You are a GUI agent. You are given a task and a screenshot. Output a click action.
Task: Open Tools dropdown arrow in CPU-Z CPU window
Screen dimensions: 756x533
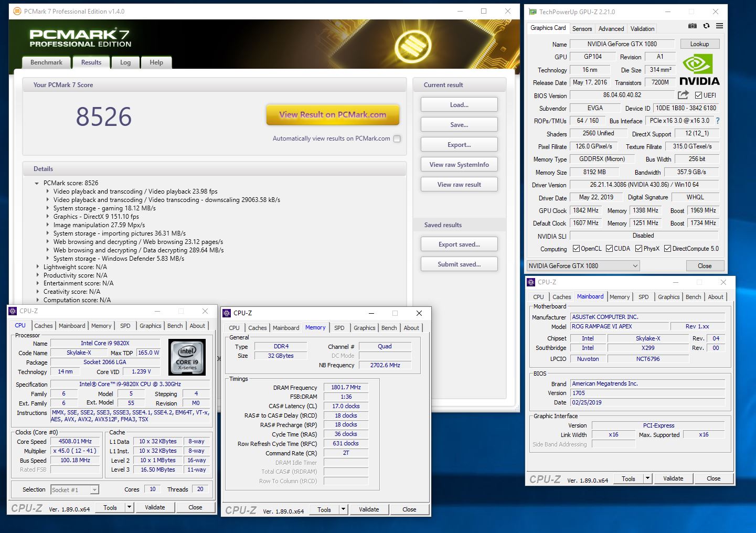pyautogui.click(x=129, y=507)
